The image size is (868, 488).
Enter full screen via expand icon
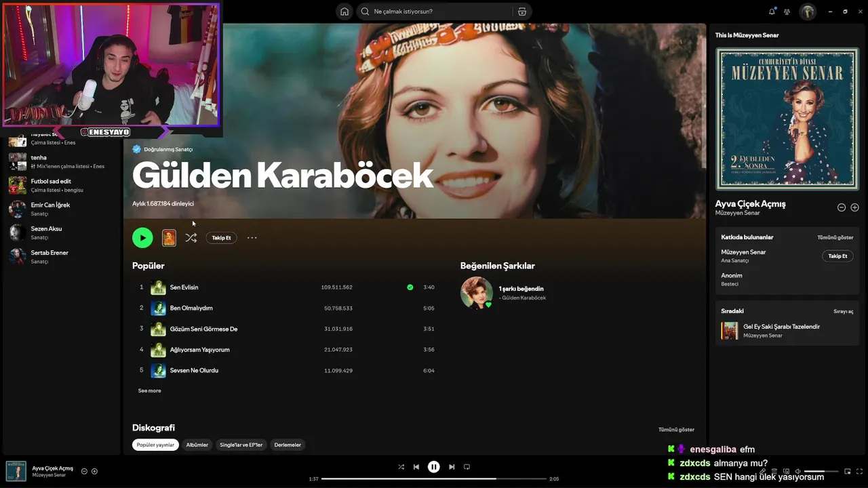point(859,471)
